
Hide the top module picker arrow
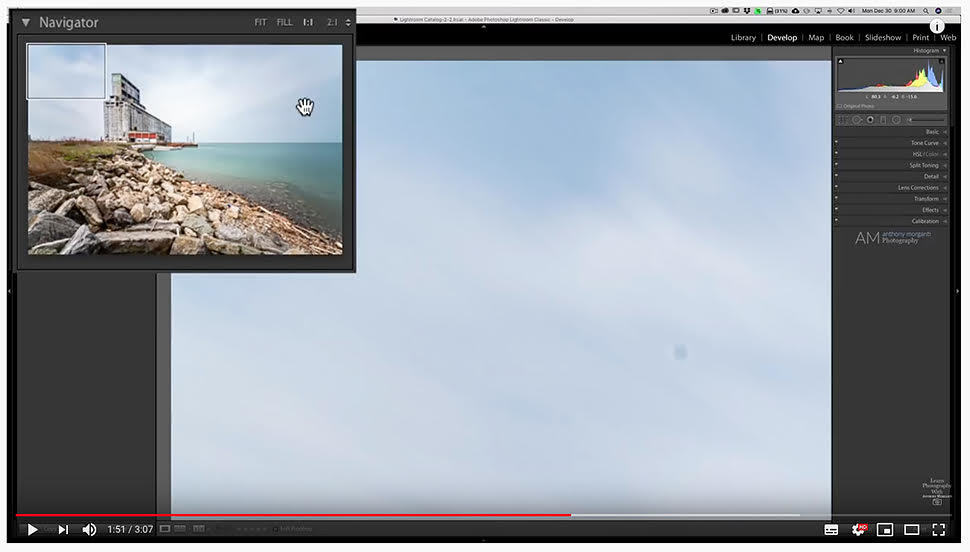pyautogui.click(x=484, y=27)
